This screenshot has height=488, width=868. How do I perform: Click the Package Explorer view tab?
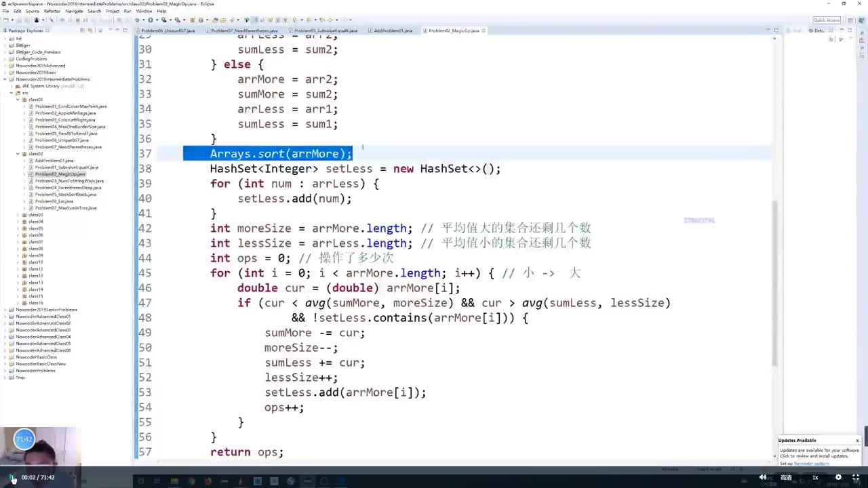click(25, 30)
